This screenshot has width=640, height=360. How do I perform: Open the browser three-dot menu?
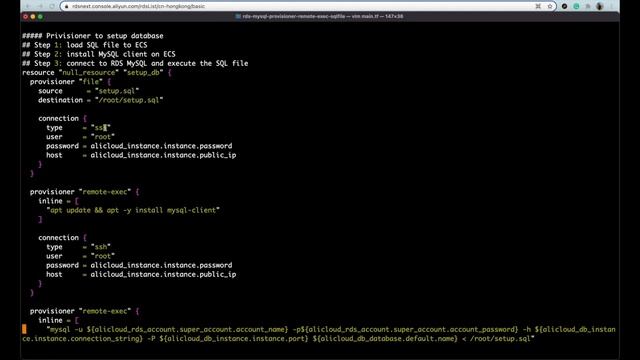(x=612, y=6)
